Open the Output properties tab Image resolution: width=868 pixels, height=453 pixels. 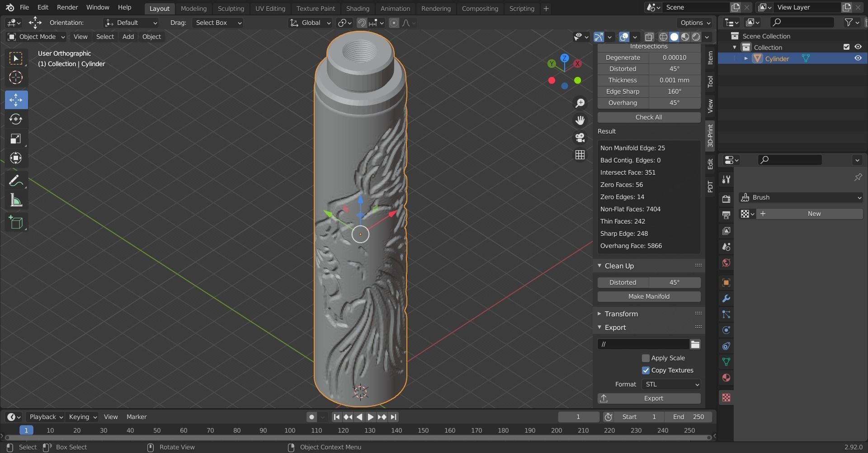(726, 215)
